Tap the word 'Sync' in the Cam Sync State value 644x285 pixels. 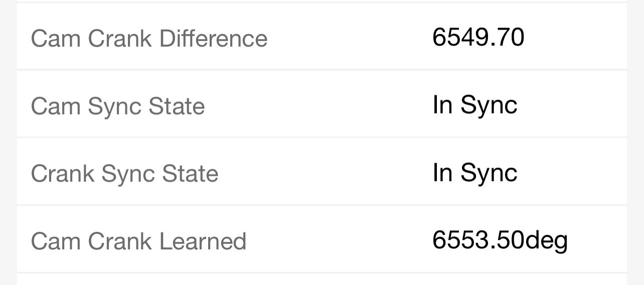coord(489,105)
